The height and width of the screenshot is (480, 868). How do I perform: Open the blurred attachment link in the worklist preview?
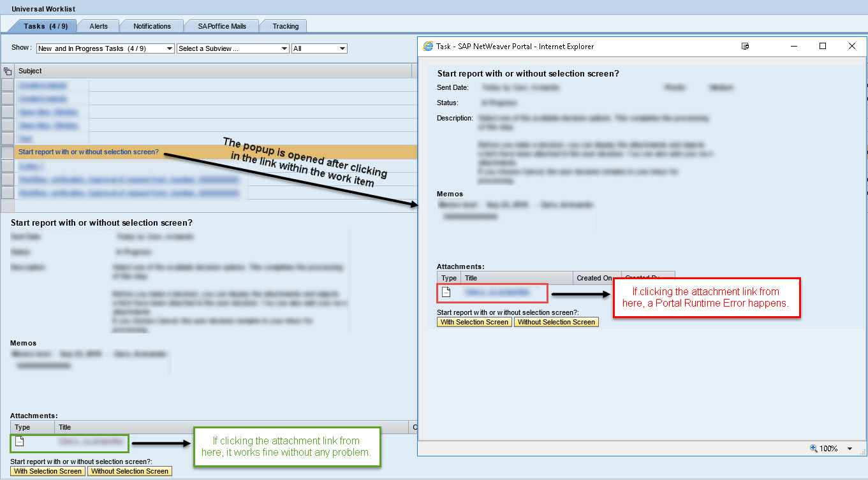click(90, 441)
